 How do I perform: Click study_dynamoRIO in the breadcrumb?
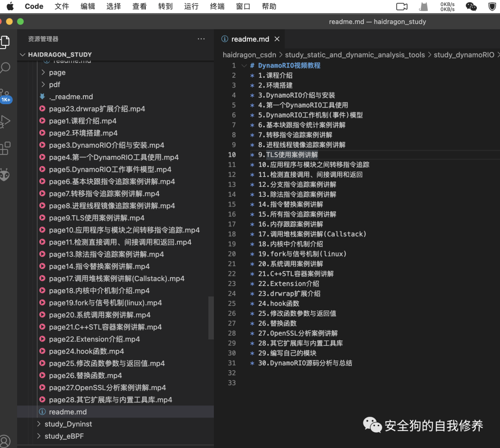point(463,55)
